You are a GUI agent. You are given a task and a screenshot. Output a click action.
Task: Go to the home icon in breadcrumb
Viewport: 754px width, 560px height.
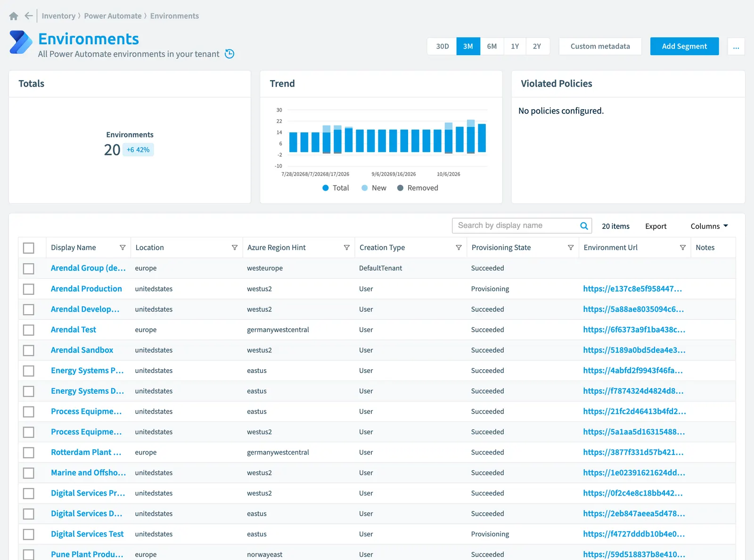coord(14,16)
